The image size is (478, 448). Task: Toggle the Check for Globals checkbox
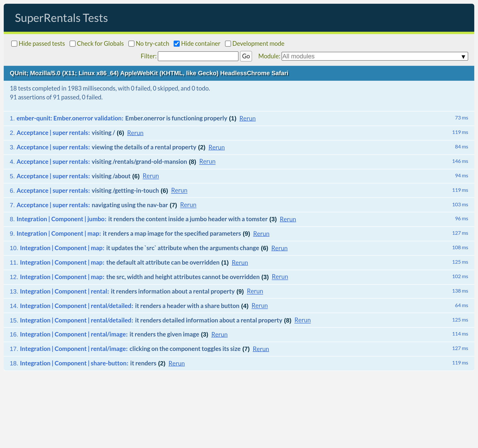coord(72,44)
